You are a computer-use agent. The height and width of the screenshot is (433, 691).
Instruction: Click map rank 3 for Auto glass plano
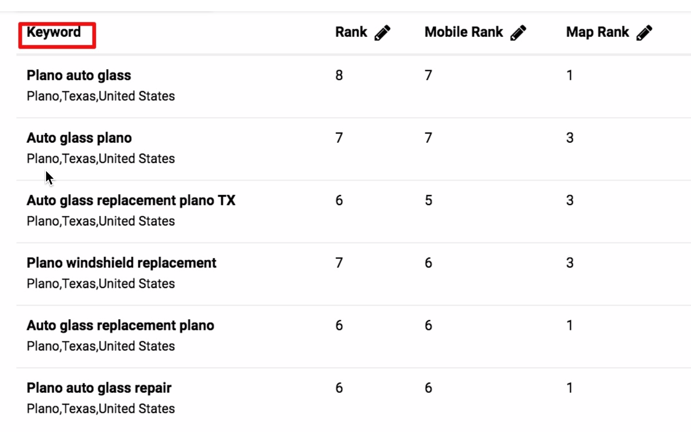(x=570, y=138)
